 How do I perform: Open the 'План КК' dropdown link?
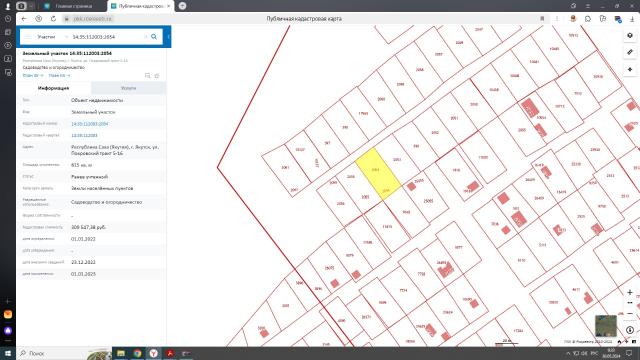[x=59, y=76]
